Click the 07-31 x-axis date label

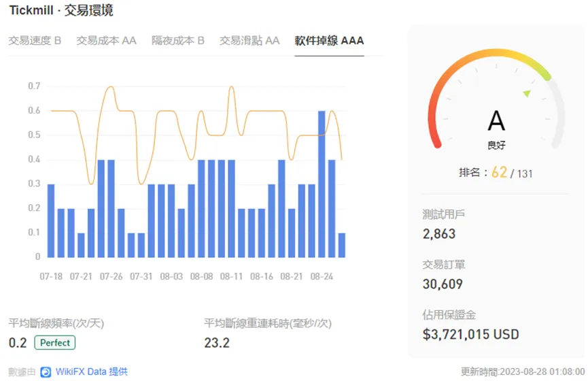tap(141, 277)
